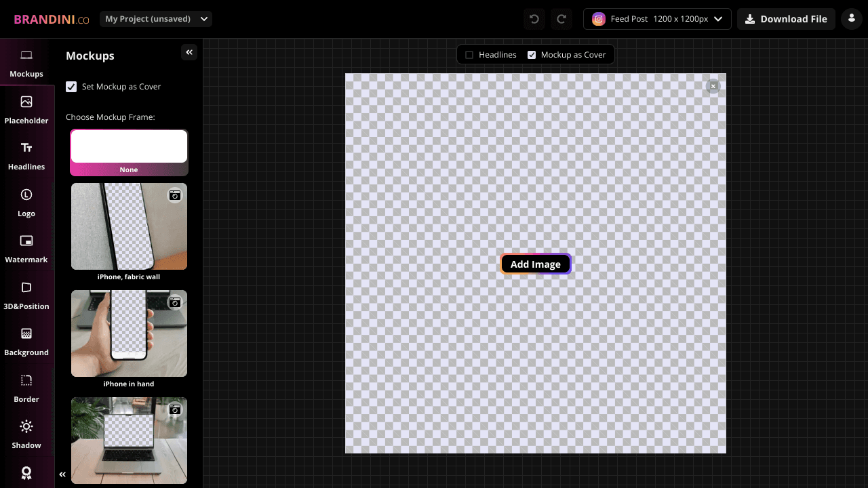Viewport: 868px width, 488px height.
Task: Enable the Headlines checkbox above the canvas
Action: [x=469, y=54]
